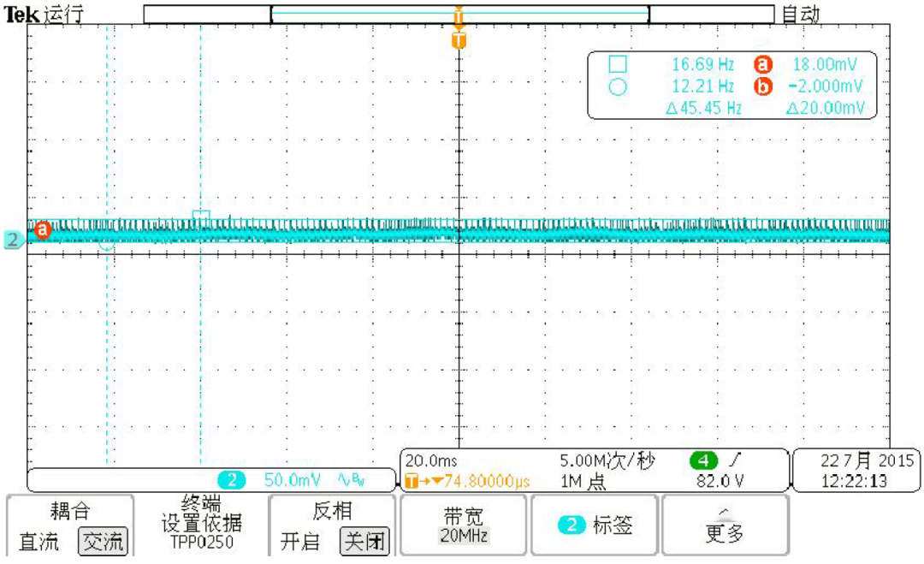Select 直流 (DC) coupling
The height and width of the screenshot is (564, 924).
tap(38, 543)
